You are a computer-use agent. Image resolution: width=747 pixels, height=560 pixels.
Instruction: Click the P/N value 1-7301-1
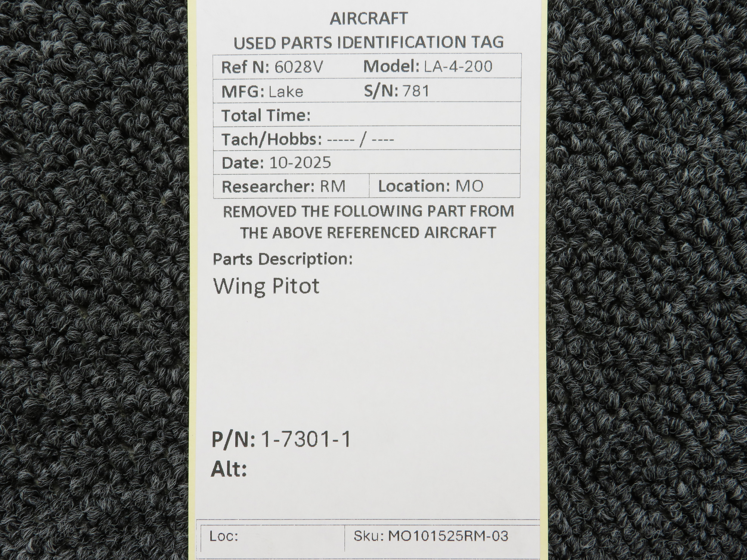(x=306, y=439)
